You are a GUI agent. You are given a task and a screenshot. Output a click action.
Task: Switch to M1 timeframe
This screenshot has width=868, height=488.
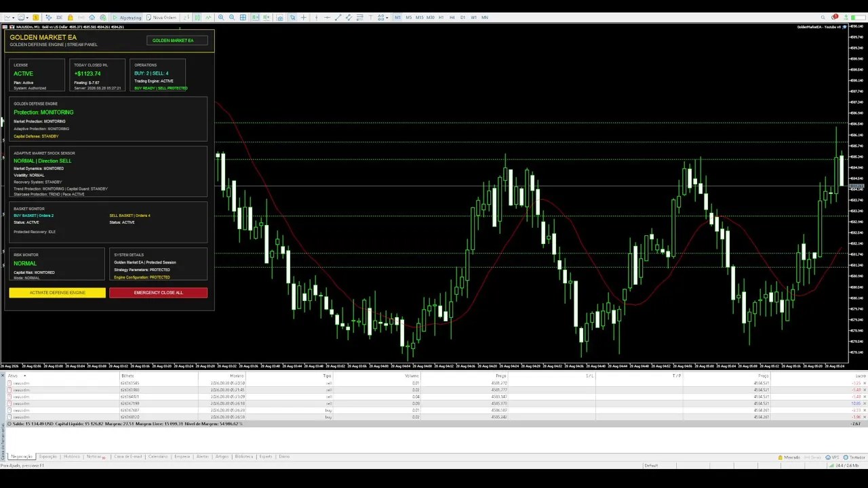[398, 18]
